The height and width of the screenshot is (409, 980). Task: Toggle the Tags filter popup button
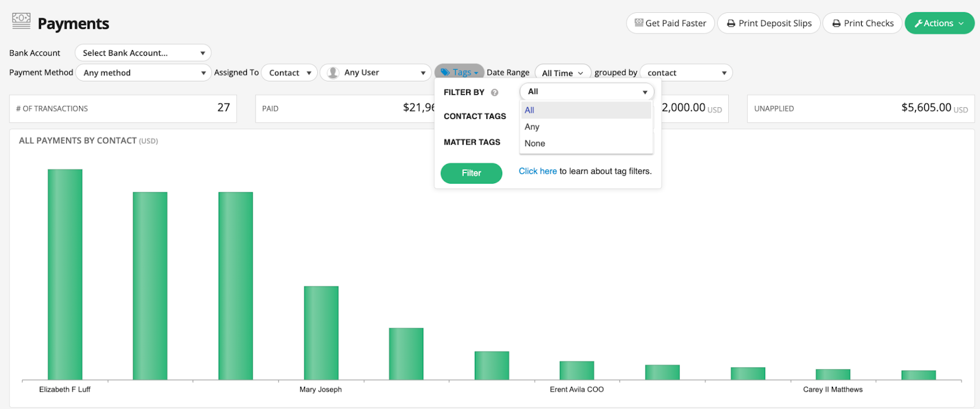459,72
